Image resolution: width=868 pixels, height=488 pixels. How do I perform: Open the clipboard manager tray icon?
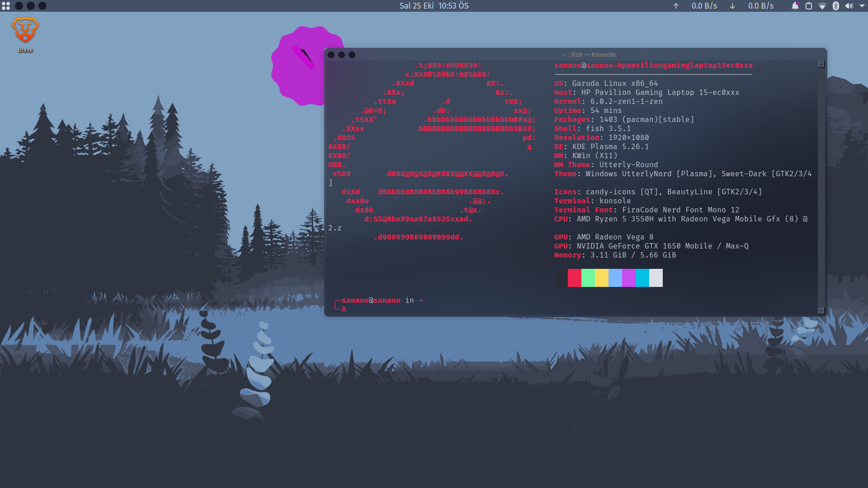point(809,6)
